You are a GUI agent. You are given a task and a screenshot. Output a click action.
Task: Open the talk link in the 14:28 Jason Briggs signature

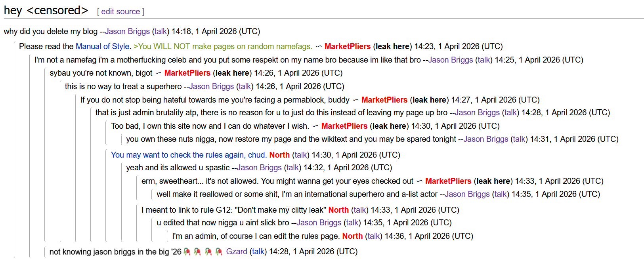[x=510, y=112]
